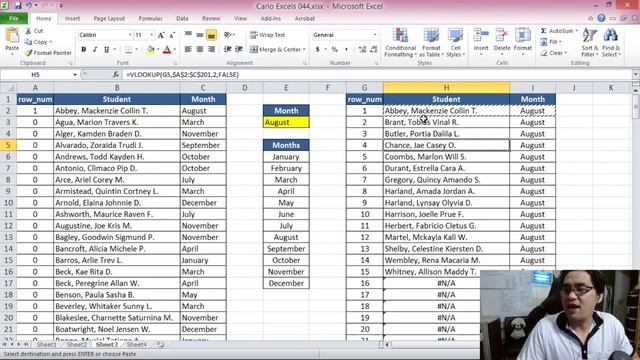Expand the Clear dropdown
The image size is (640, 360).
[x=566, y=53]
